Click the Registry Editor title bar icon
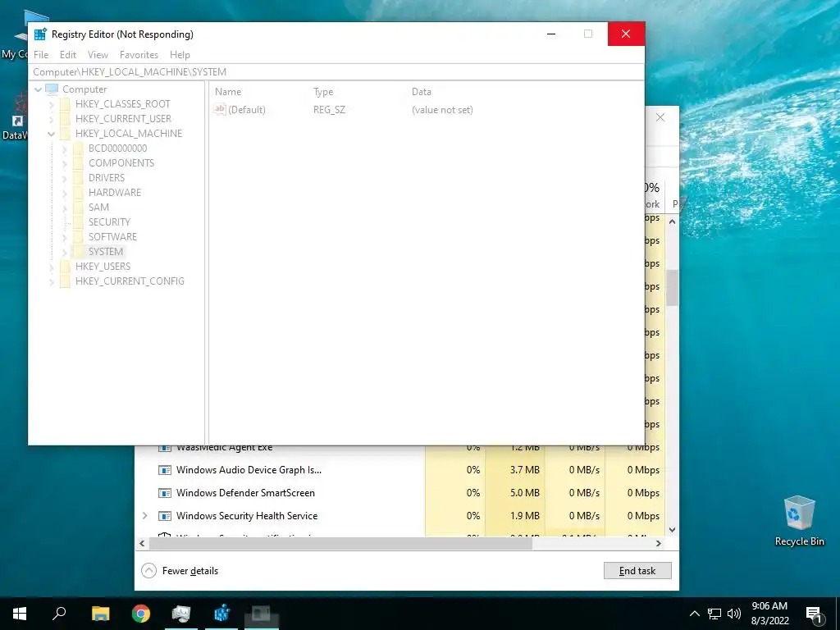 (40, 34)
